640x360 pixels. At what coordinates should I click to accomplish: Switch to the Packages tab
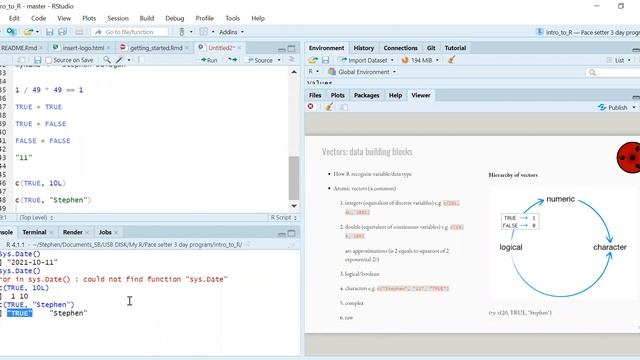367,95
